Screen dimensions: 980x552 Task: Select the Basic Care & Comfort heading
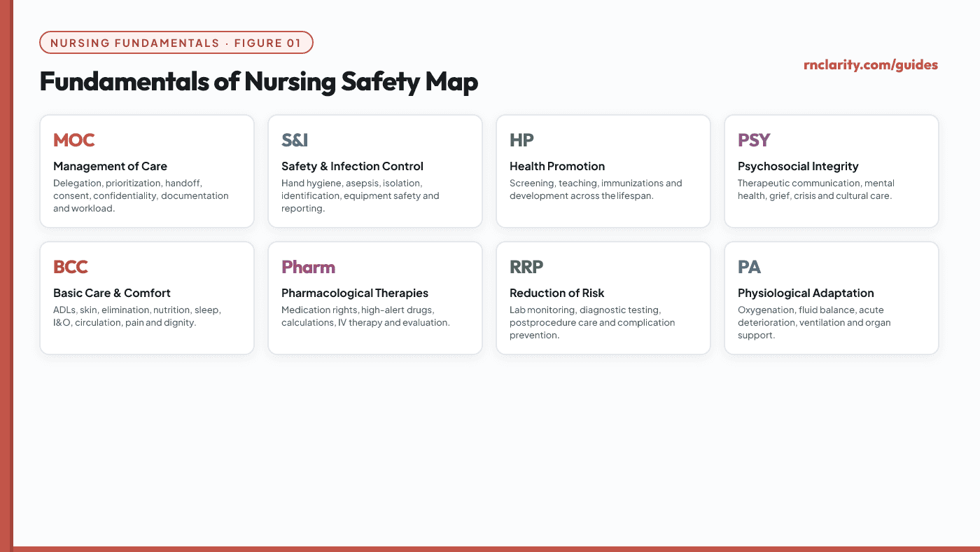[112, 293]
